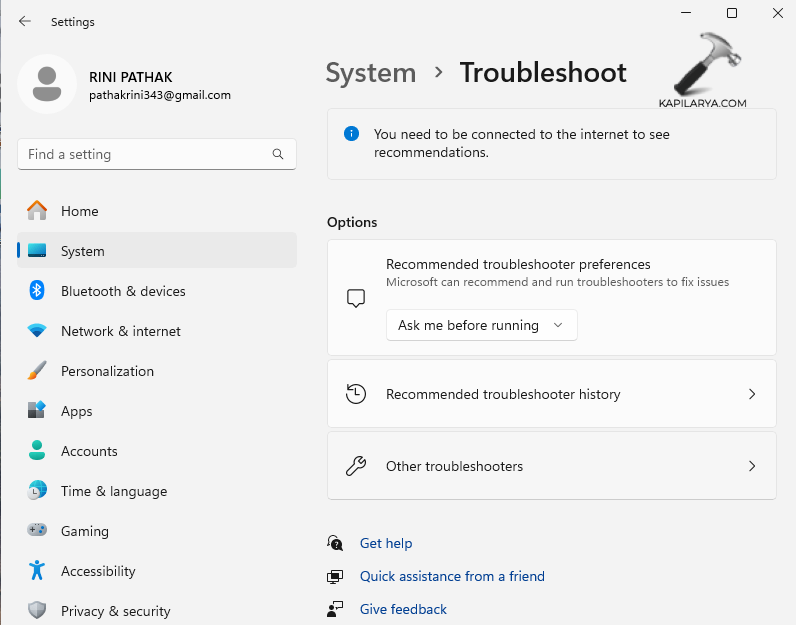
Task: Click the search magnifier icon
Action: click(x=278, y=155)
